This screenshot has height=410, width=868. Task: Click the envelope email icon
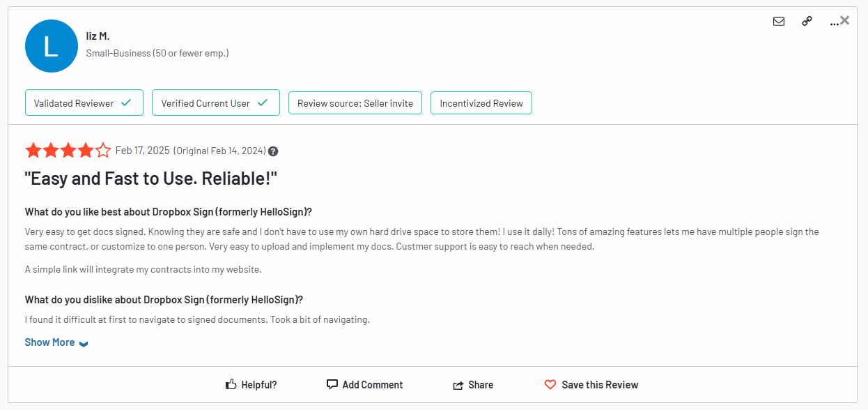pyautogui.click(x=779, y=22)
